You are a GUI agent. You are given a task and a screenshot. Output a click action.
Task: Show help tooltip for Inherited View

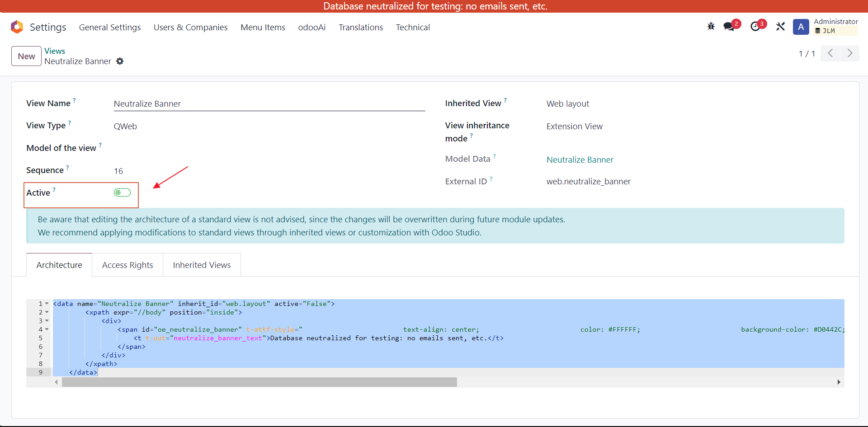505,100
